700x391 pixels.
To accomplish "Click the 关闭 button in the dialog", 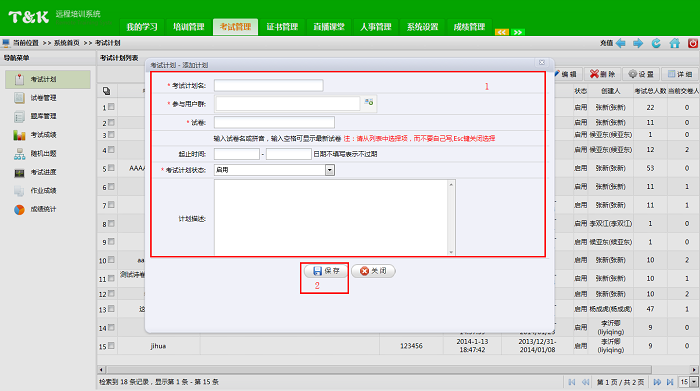I will [373, 271].
